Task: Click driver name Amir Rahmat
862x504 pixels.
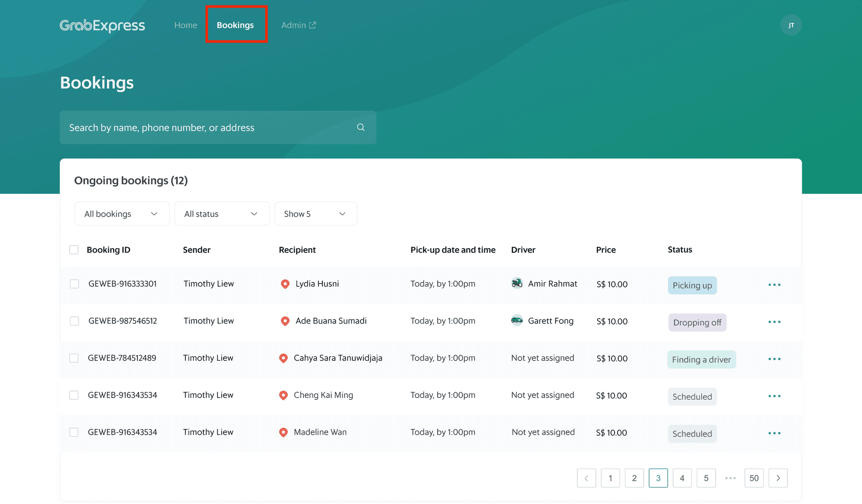Action: 552,284
